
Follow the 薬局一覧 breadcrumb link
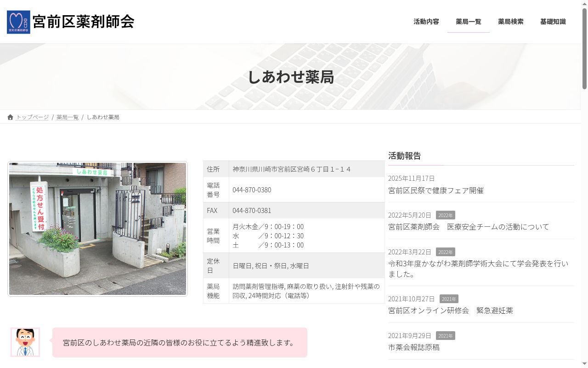[68, 117]
